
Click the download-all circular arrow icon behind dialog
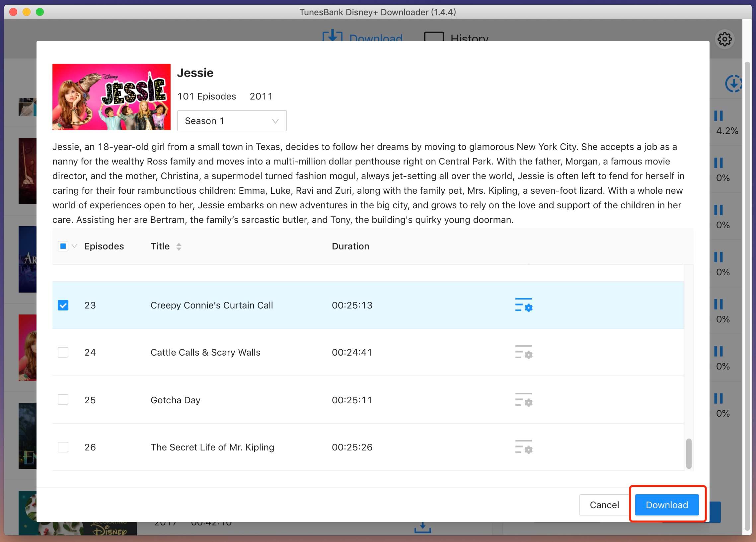[733, 84]
